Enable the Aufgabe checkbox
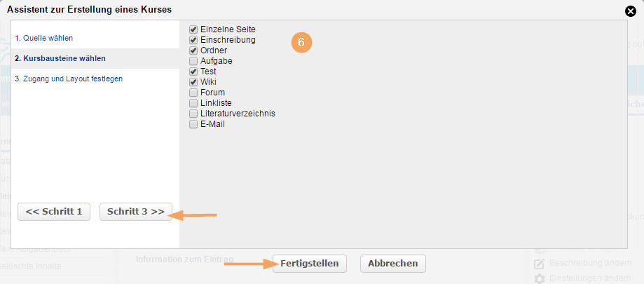This screenshot has height=284, width=644. [193, 61]
